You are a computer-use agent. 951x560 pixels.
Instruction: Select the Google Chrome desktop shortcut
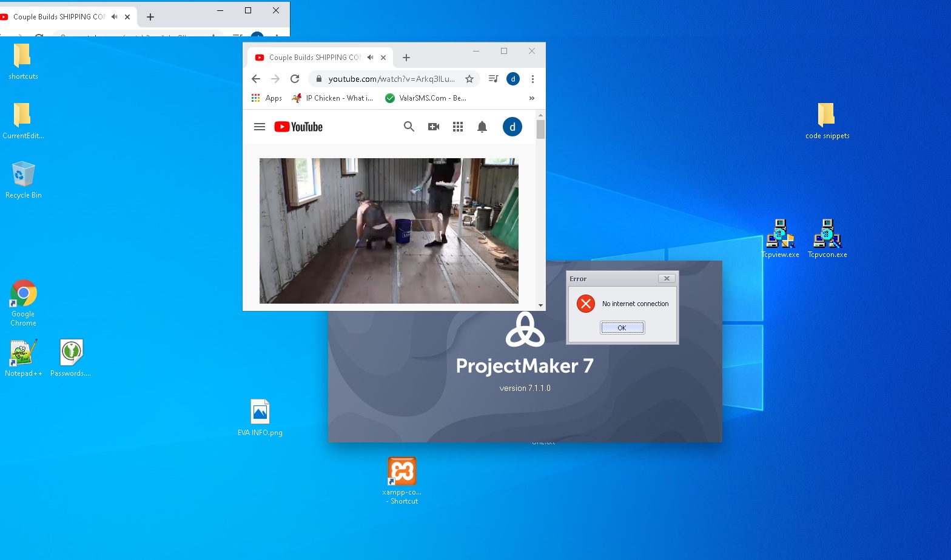coord(23,303)
